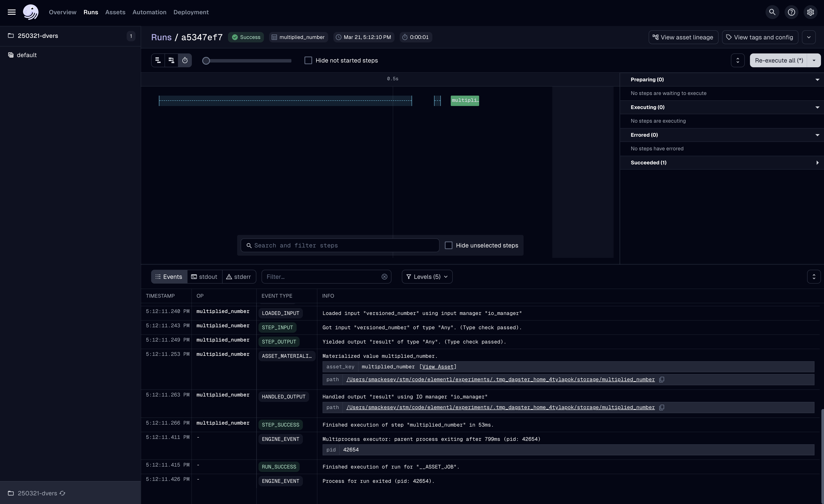Open the hamburger navigation menu
Screen dimensions: 824x504
(12, 12)
